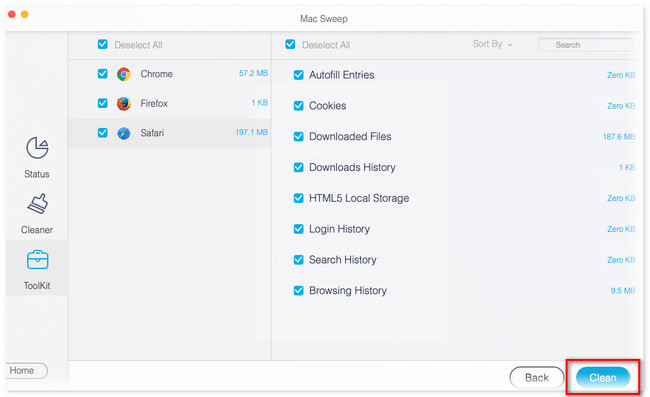Go to Home
Screen dimensions: 650x397
pyautogui.click(x=26, y=370)
